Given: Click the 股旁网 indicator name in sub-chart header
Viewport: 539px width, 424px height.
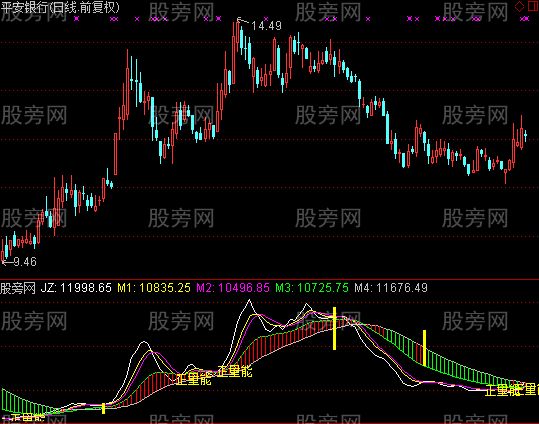Looking at the screenshot, I should click(x=18, y=288).
